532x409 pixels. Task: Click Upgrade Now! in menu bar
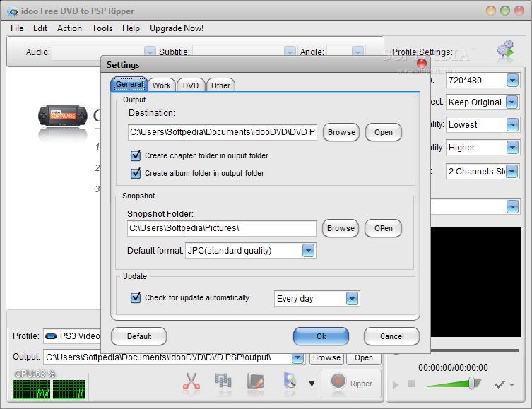point(177,28)
